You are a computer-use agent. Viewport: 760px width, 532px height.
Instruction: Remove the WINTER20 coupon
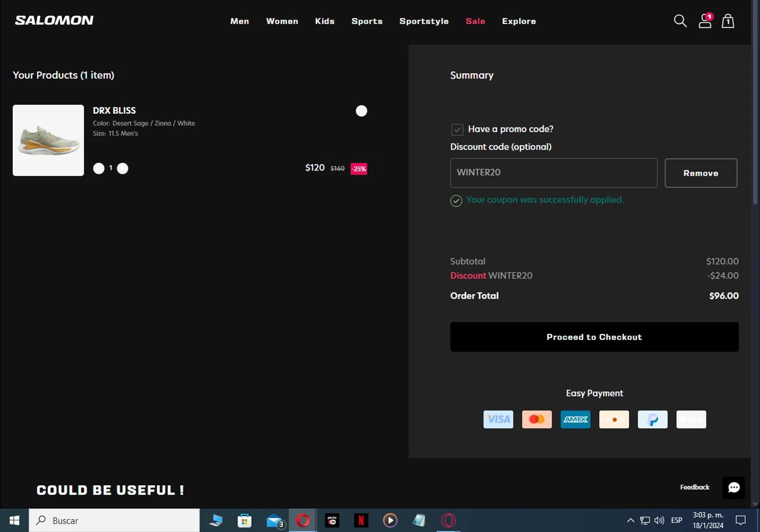701,173
